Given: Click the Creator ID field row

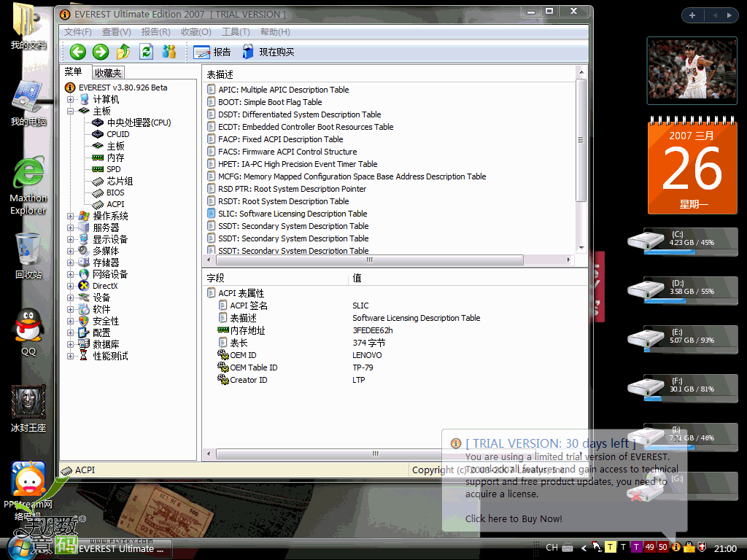Looking at the screenshot, I should pos(291,380).
